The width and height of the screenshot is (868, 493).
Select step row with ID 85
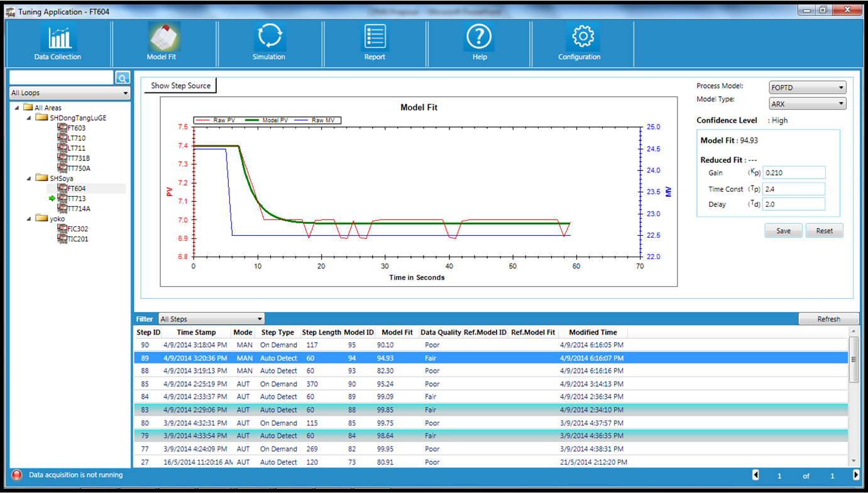pos(491,384)
